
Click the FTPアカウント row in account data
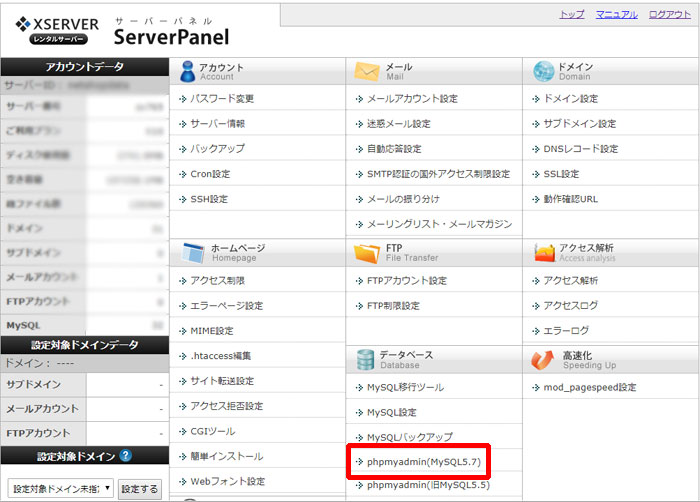coord(84,301)
